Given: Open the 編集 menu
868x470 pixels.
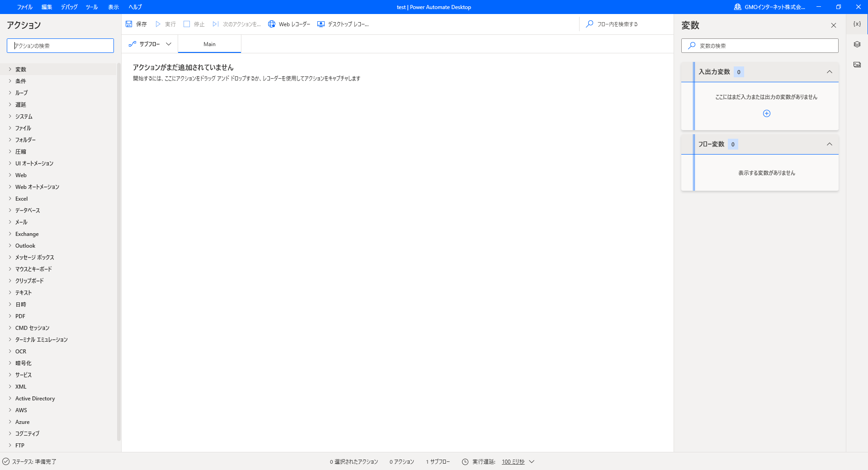Looking at the screenshot, I should coord(47,7).
